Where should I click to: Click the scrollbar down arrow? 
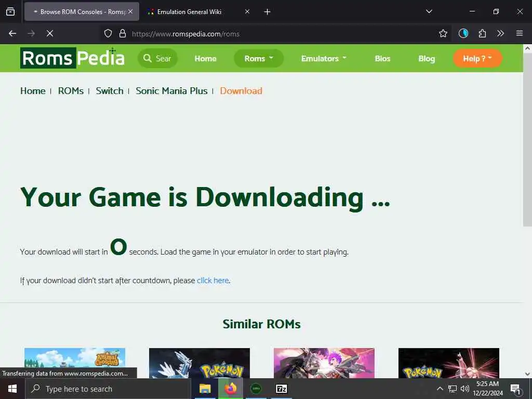pos(527,374)
